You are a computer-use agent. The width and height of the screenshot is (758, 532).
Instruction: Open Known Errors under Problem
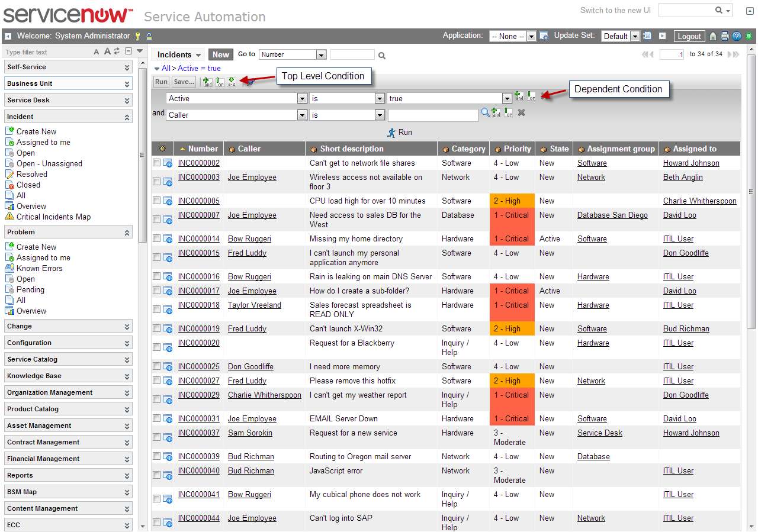pyautogui.click(x=39, y=268)
